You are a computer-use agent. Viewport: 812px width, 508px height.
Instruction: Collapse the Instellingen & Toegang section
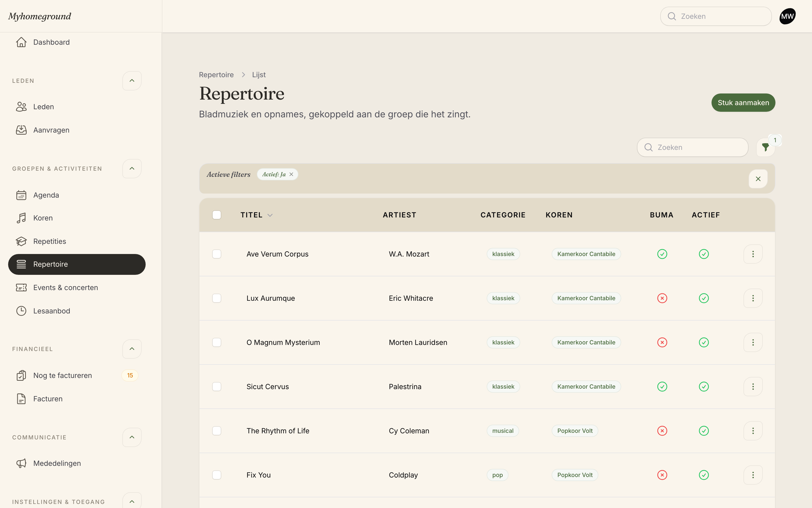click(x=132, y=501)
